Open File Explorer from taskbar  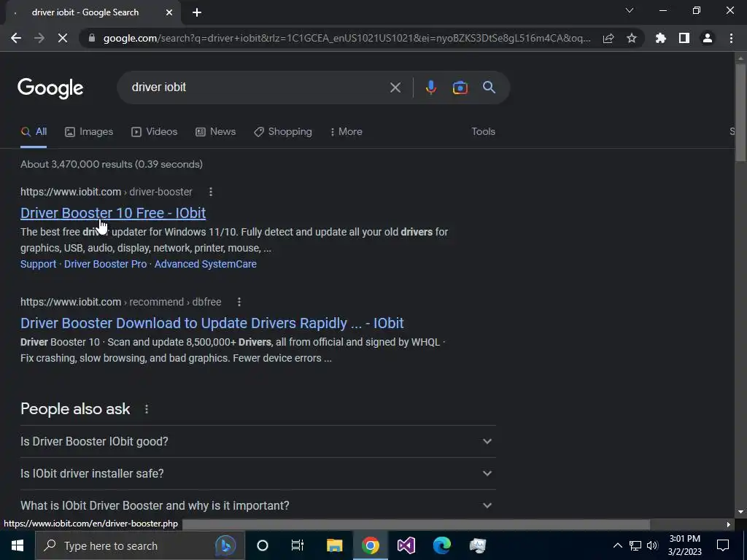coord(334,545)
